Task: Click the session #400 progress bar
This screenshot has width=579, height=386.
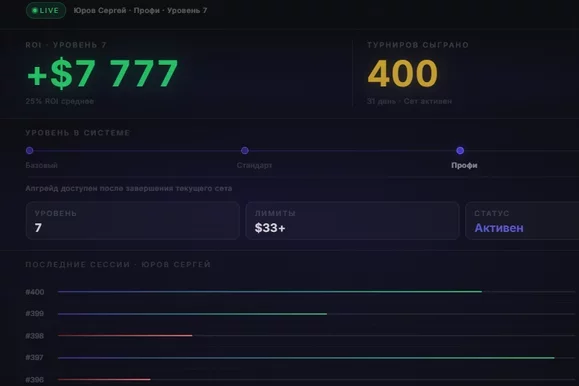Action: (x=316, y=292)
